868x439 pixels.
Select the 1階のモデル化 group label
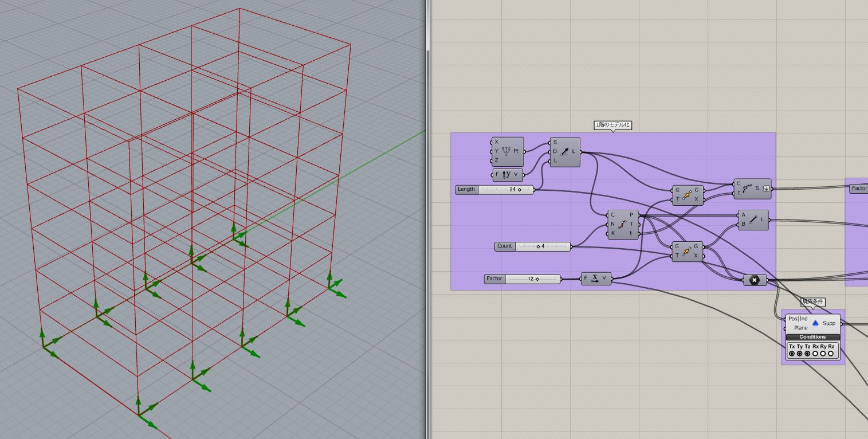click(x=613, y=125)
